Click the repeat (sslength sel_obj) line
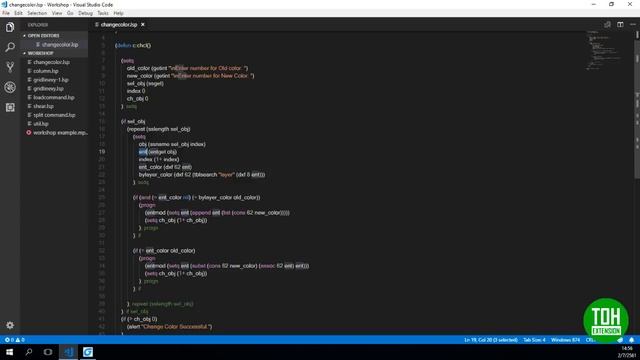 [x=159, y=129]
